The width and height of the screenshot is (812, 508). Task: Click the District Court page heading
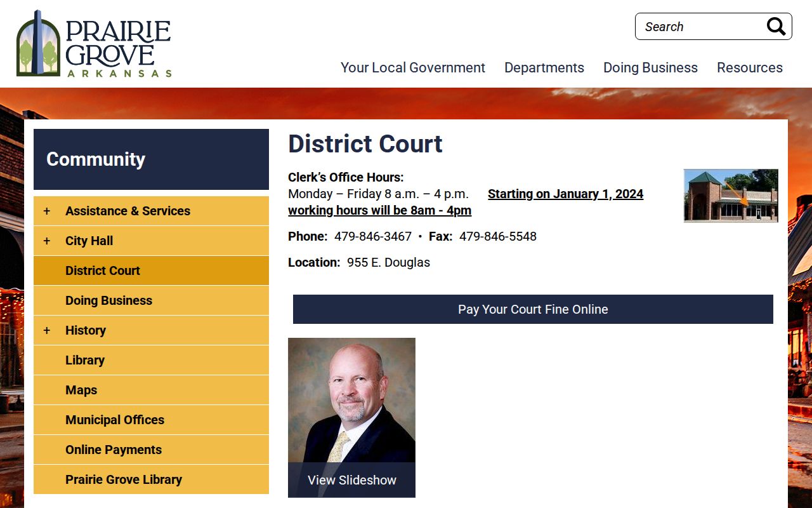coord(365,144)
